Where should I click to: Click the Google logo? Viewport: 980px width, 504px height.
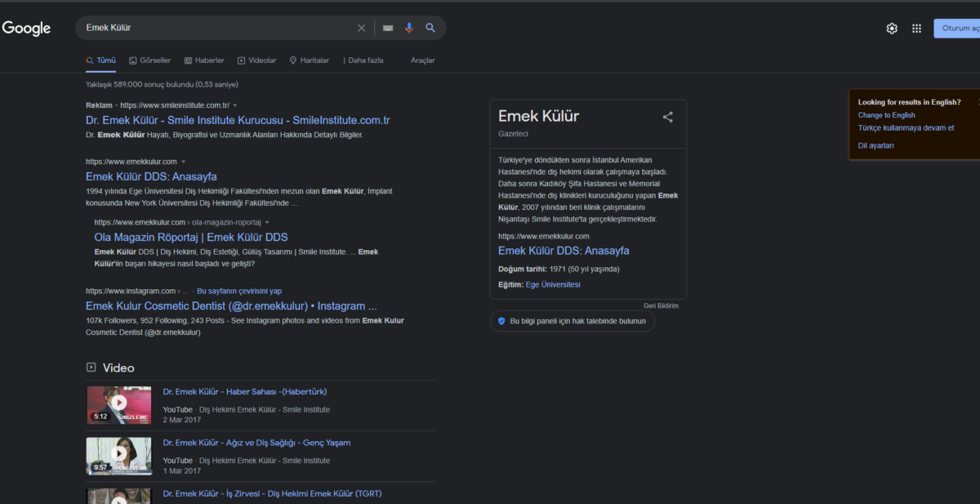tap(26, 29)
